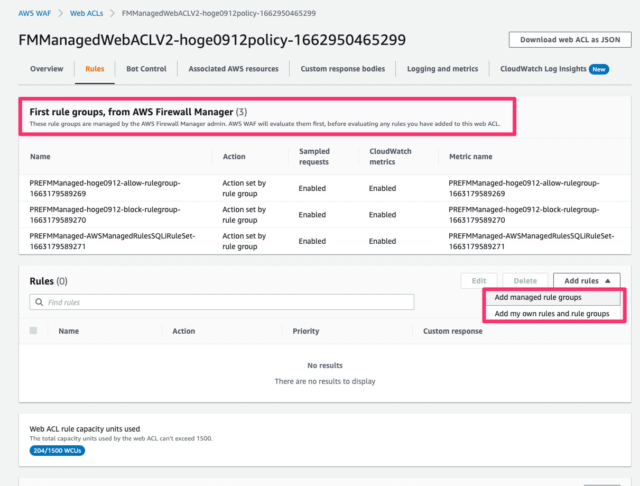
Task: Collapse the Add rules dropdown arrow
Action: (x=608, y=281)
